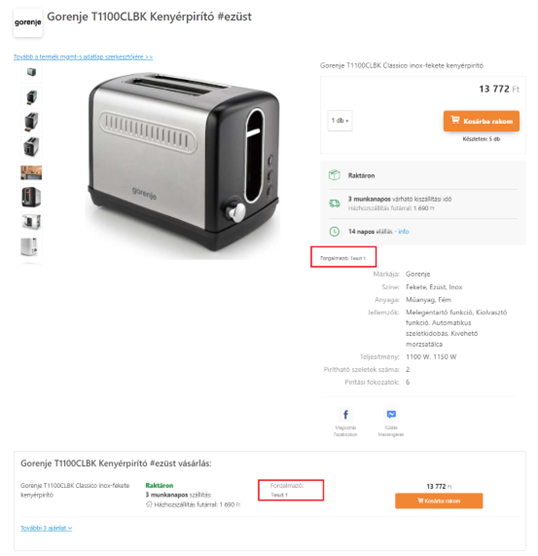Click the main toaster product image
The image size is (538, 556).
(183, 163)
